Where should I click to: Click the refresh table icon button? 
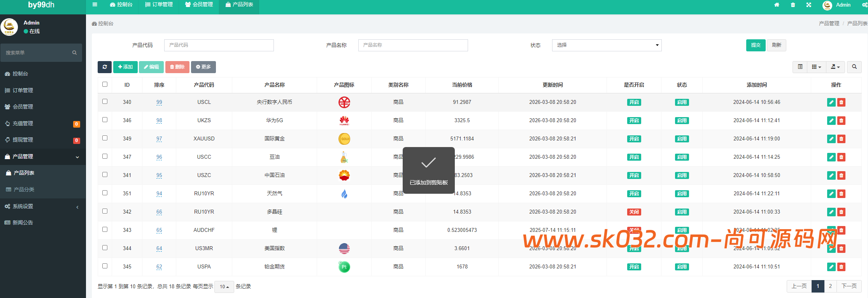point(104,67)
